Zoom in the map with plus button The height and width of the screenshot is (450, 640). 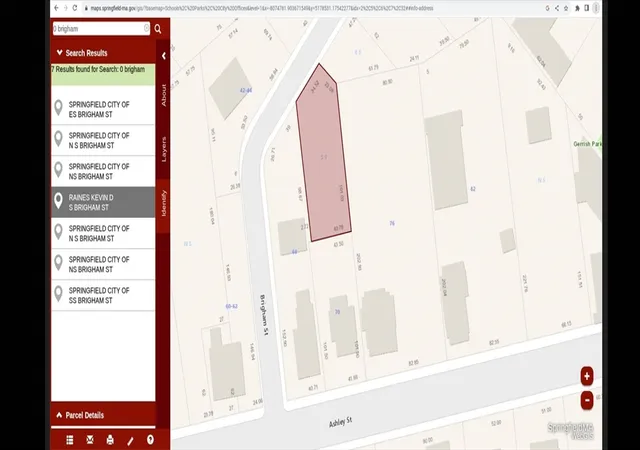click(x=587, y=376)
